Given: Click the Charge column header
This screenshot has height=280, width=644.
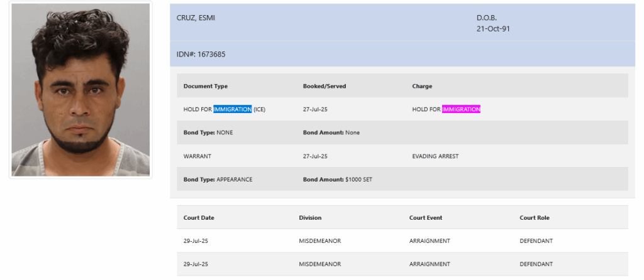Looking at the screenshot, I should 422,86.
